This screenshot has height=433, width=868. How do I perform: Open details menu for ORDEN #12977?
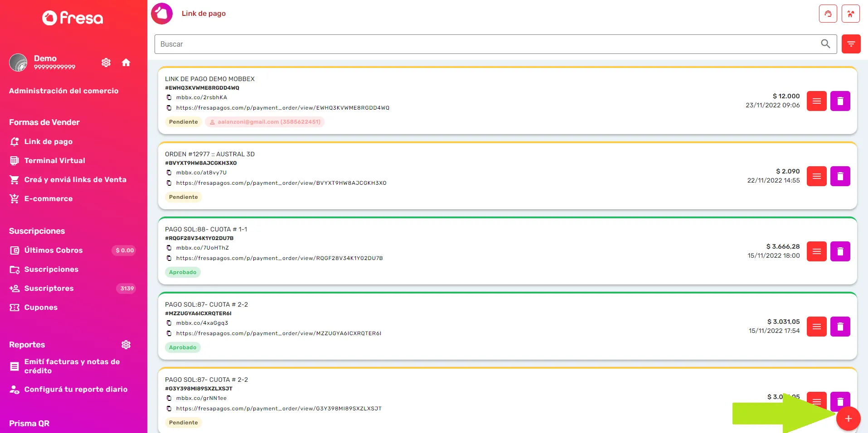click(x=817, y=176)
